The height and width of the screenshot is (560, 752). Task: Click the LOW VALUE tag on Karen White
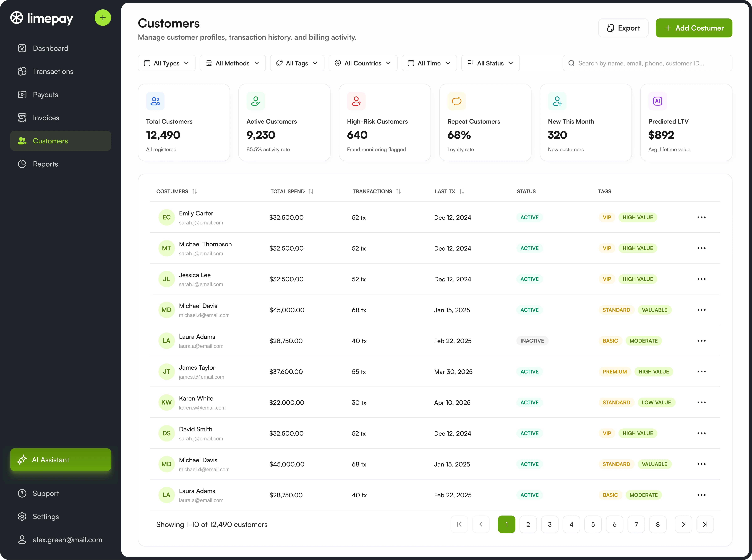pyautogui.click(x=656, y=402)
